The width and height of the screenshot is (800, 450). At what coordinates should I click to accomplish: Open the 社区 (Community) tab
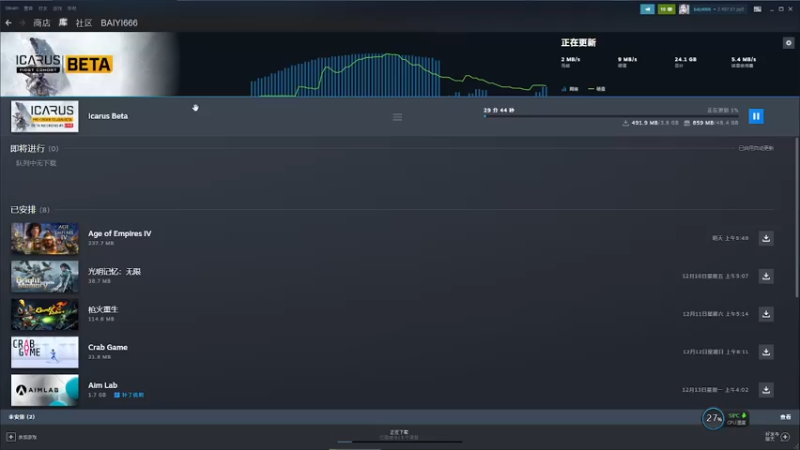84,23
